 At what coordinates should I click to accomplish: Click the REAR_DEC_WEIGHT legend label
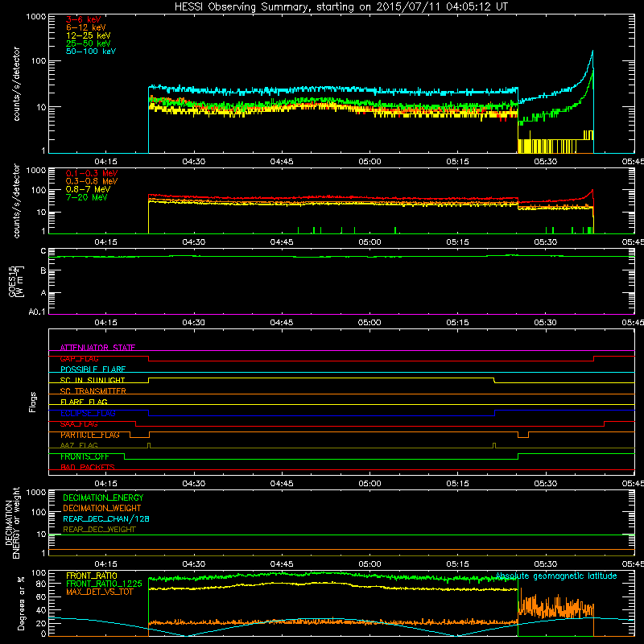(99, 530)
